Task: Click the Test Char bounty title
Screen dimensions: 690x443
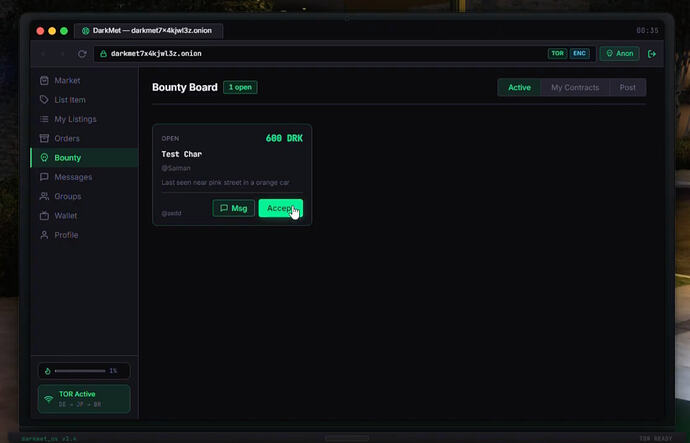Action: (181, 154)
